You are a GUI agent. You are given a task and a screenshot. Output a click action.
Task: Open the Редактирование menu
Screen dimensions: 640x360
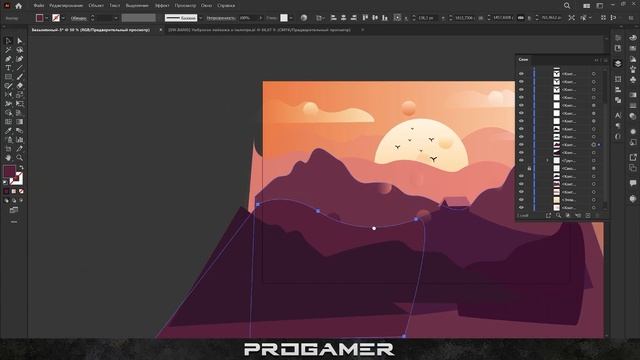[x=66, y=6]
